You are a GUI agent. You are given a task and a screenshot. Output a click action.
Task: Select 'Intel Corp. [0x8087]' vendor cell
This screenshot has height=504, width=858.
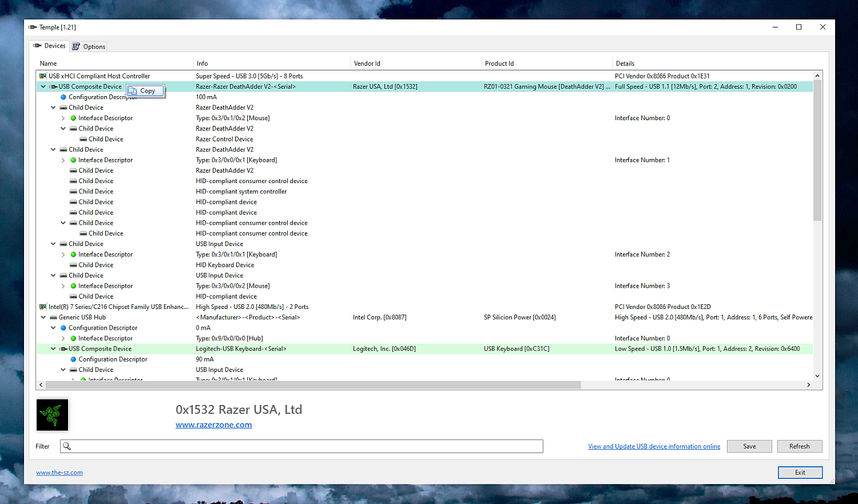(380, 318)
